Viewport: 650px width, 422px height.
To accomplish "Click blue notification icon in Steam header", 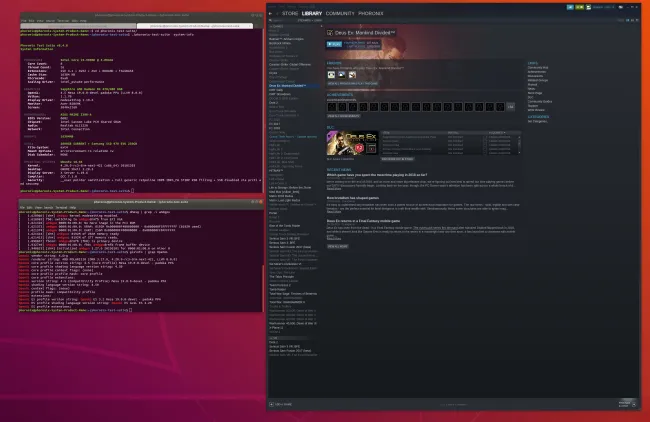I will [570, 7].
